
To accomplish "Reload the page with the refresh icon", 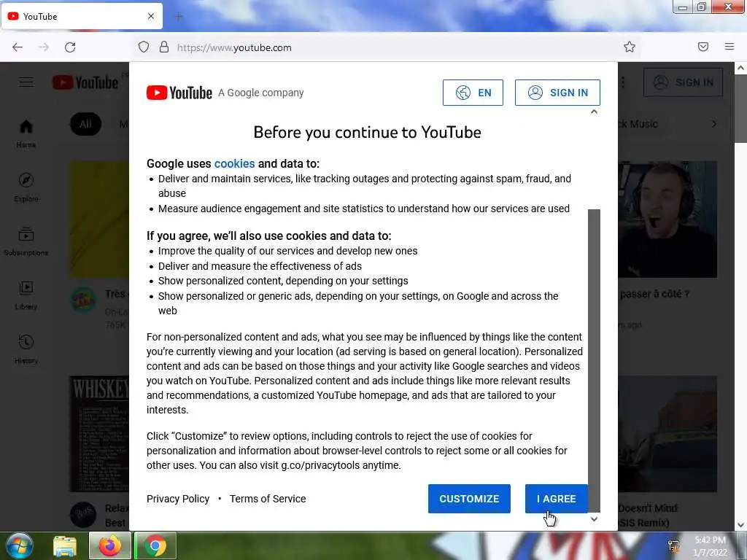I will pyautogui.click(x=70, y=47).
